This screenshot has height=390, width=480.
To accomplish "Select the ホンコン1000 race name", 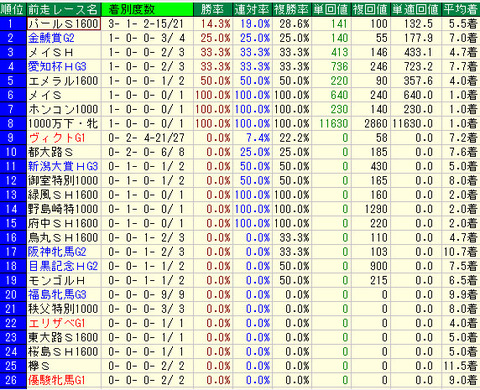I will point(63,109).
